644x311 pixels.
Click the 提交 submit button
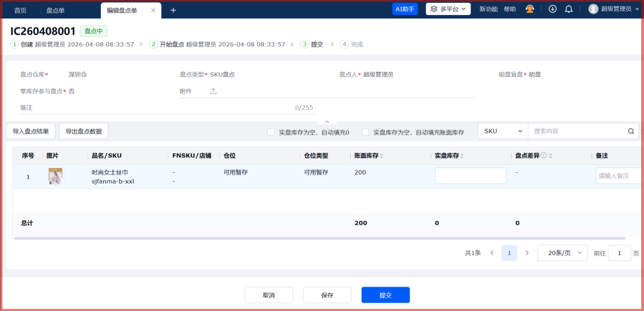coord(385,295)
